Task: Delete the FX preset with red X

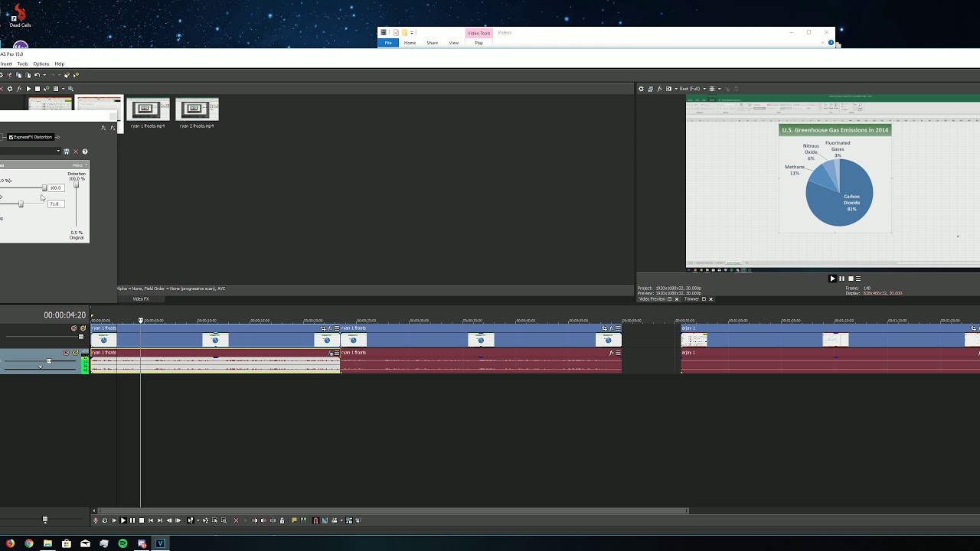Action: tap(76, 152)
